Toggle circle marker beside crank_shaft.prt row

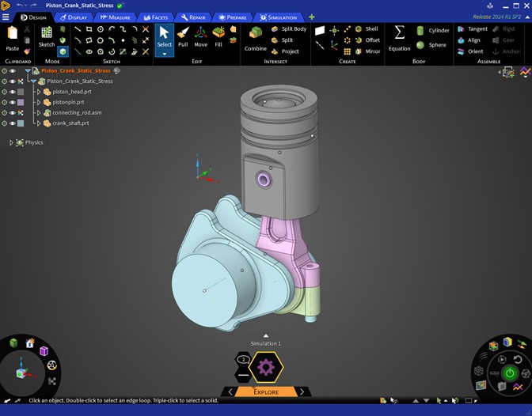tap(4, 123)
